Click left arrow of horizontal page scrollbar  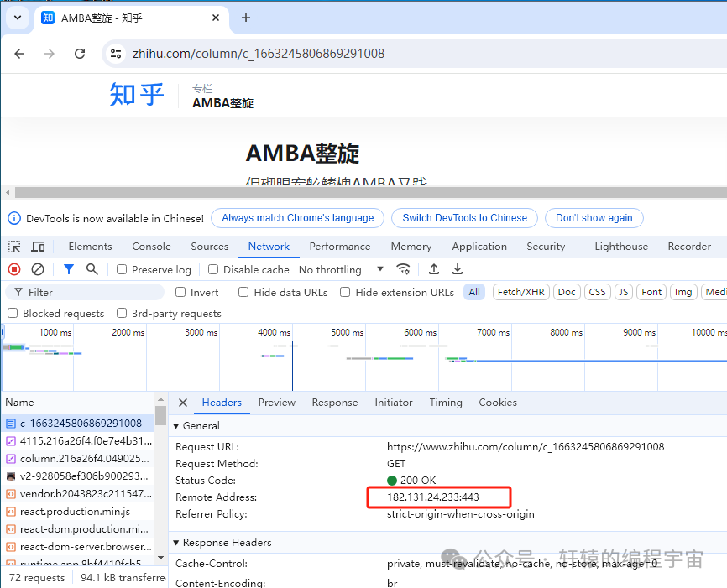click(8, 192)
